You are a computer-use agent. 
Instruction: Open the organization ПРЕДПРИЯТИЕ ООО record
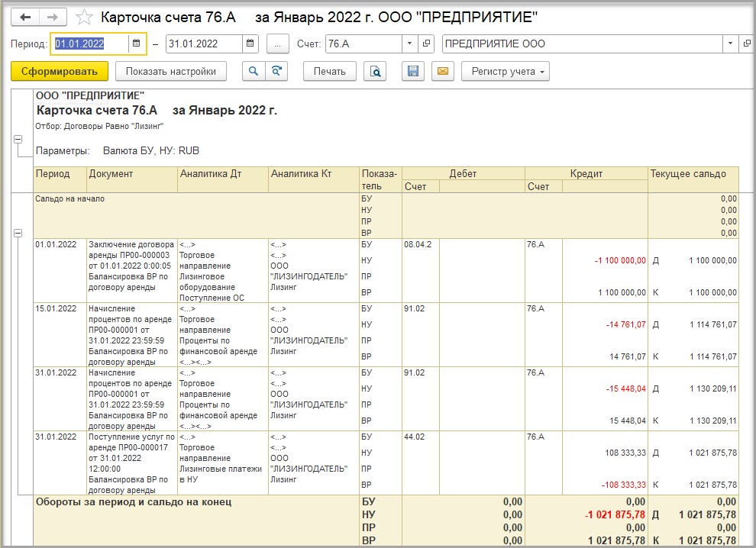pyautogui.click(x=747, y=44)
